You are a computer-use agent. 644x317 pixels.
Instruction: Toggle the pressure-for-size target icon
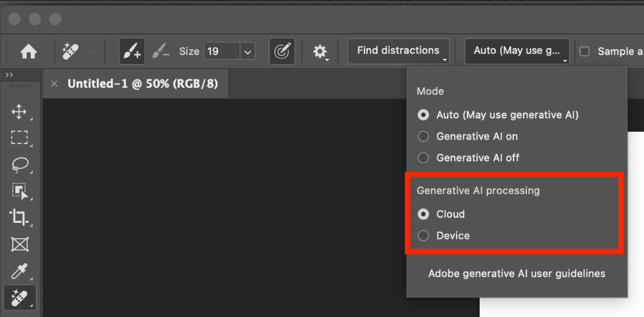coord(282,51)
